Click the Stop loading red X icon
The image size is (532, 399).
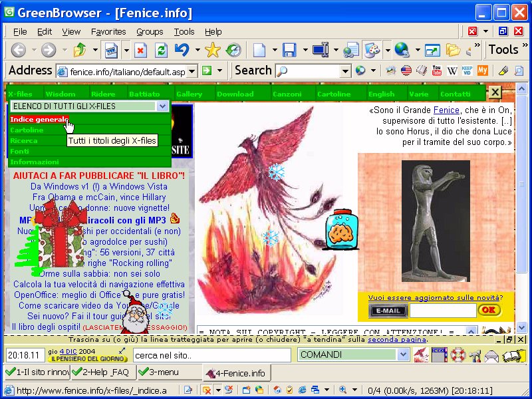[x=140, y=50]
